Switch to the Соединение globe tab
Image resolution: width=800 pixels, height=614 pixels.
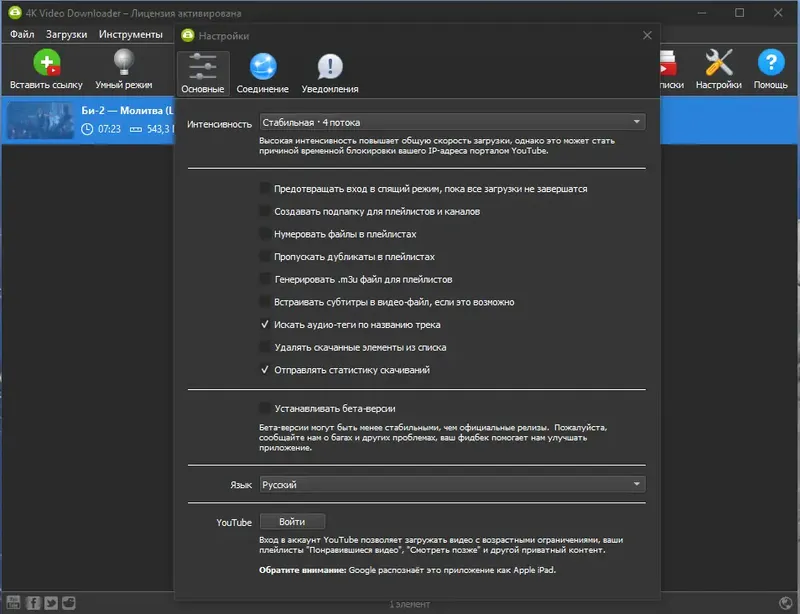263,67
